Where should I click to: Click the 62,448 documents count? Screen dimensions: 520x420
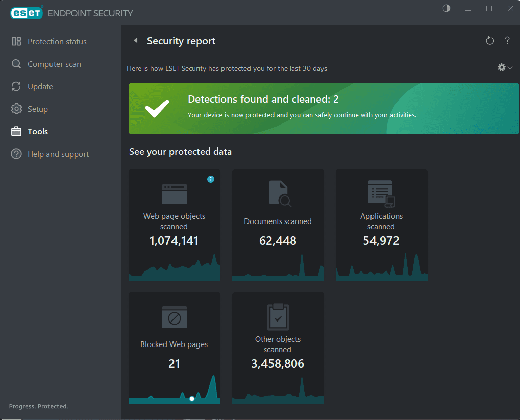(278, 241)
